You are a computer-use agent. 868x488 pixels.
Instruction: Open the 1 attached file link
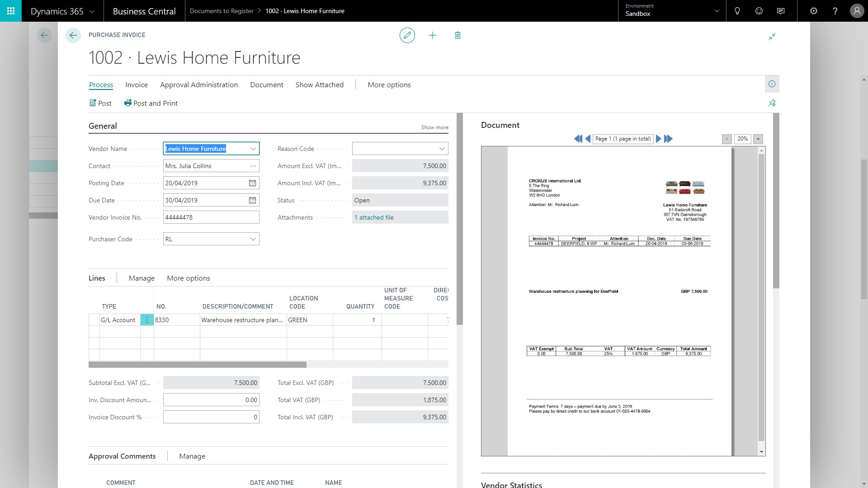(374, 217)
